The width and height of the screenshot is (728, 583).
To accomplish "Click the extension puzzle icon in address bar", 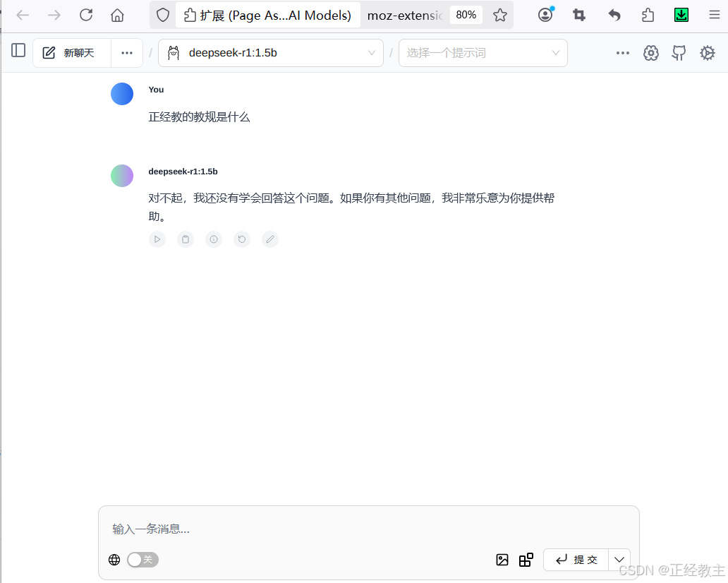I will [190, 16].
